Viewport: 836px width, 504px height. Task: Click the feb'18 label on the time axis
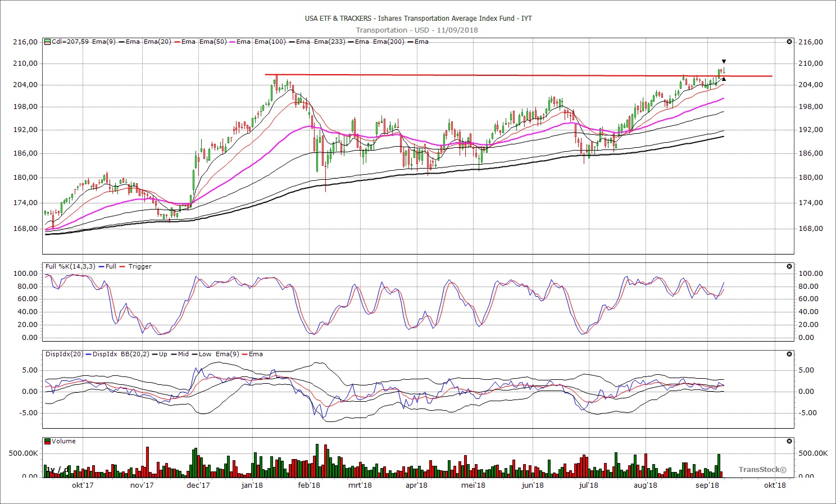coord(309,485)
